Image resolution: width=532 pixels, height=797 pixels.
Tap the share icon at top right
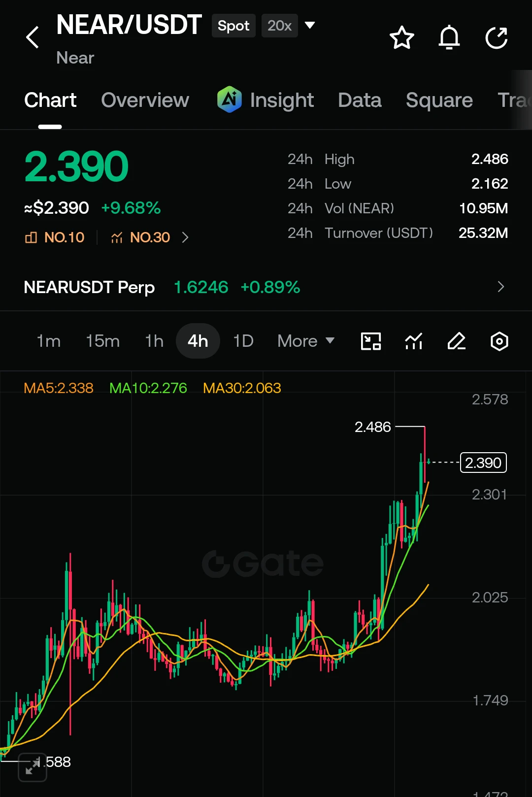coord(497,37)
